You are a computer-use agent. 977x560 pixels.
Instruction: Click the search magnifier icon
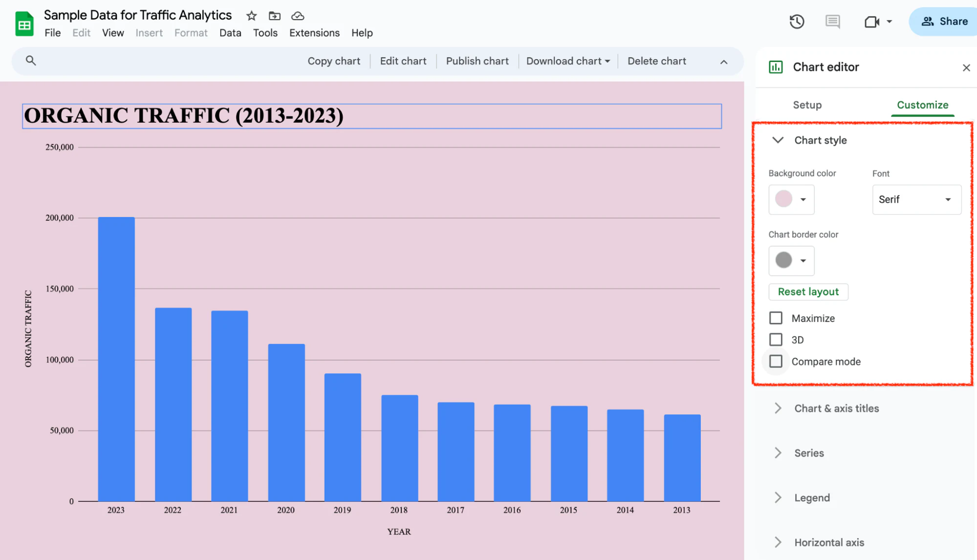point(31,61)
